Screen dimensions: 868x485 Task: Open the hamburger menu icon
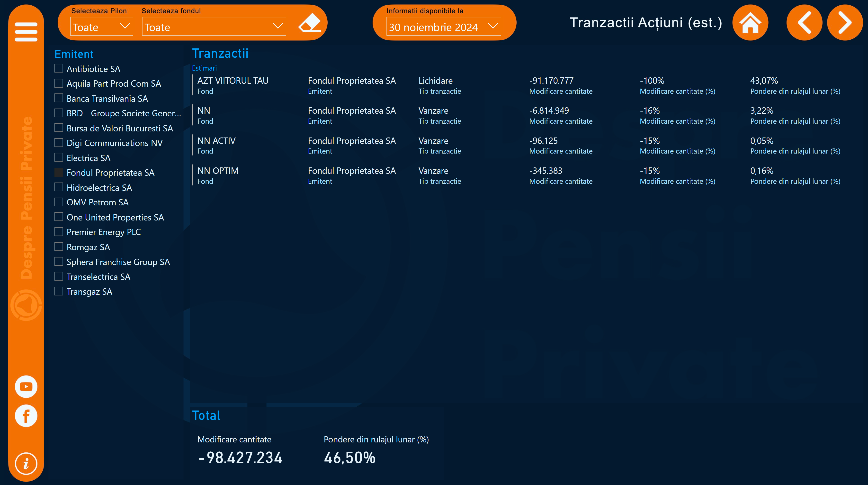pos(26,32)
